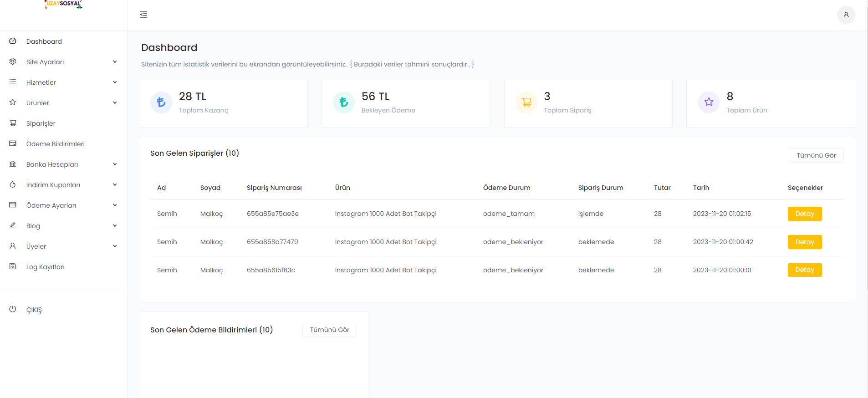Expand the Üyeler chevron

tap(115, 246)
